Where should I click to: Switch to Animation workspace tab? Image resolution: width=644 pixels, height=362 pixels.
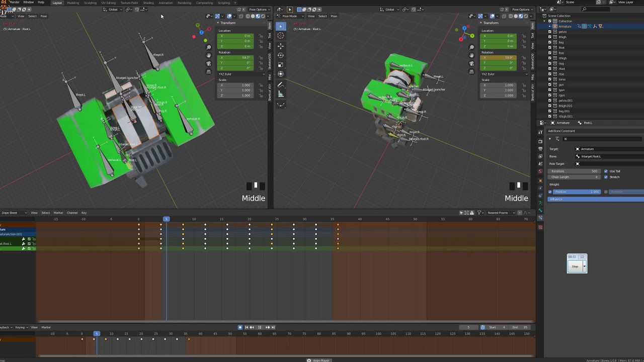click(166, 3)
